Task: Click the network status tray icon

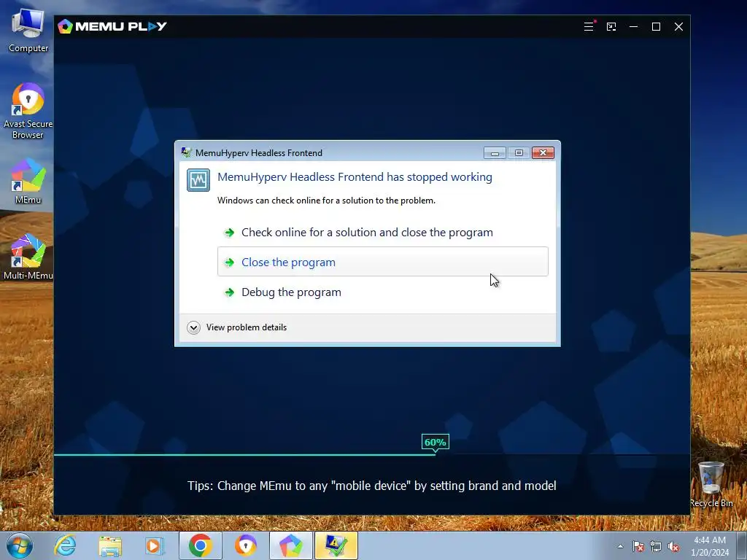Action: click(656, 547)
